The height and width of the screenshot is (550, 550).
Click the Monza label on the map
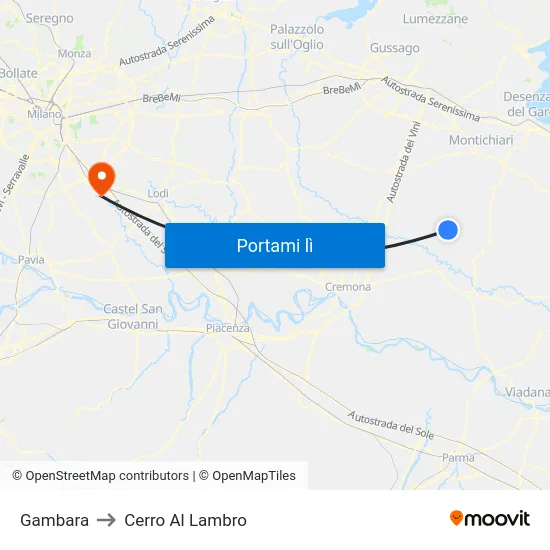pyautogui.click(x=74, y=53)
